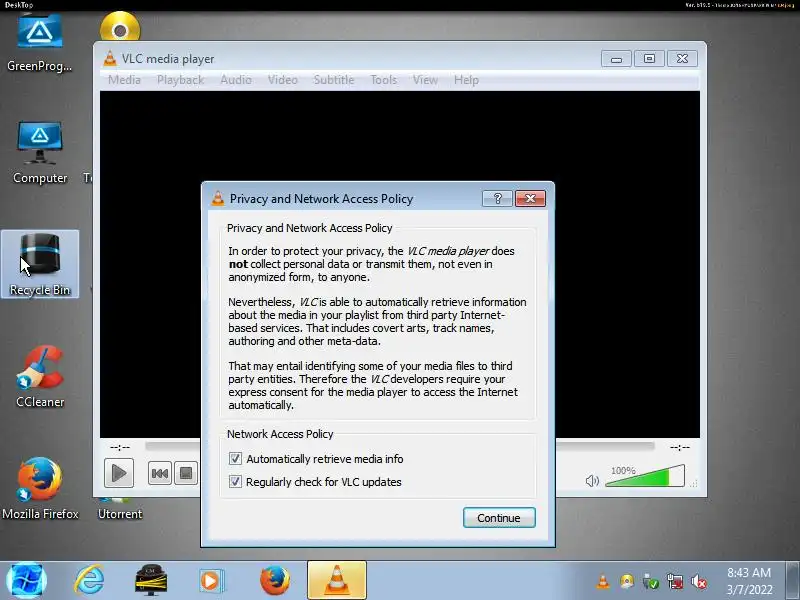Click the elapsed time label in VLC
This screenshot has height=600, width=800.
(120, 447)
